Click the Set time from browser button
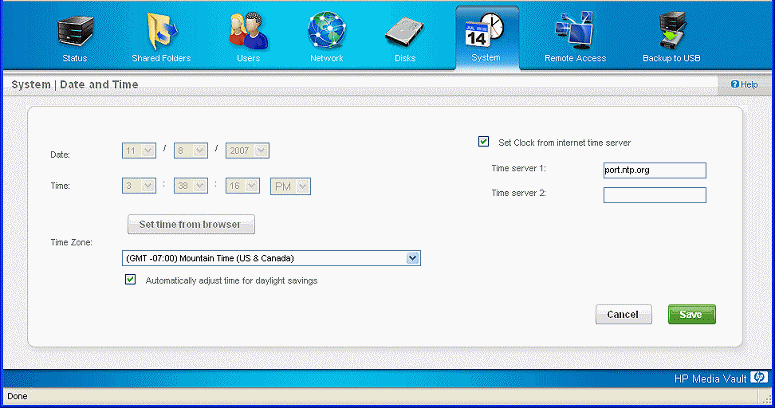 click(190, 223)
